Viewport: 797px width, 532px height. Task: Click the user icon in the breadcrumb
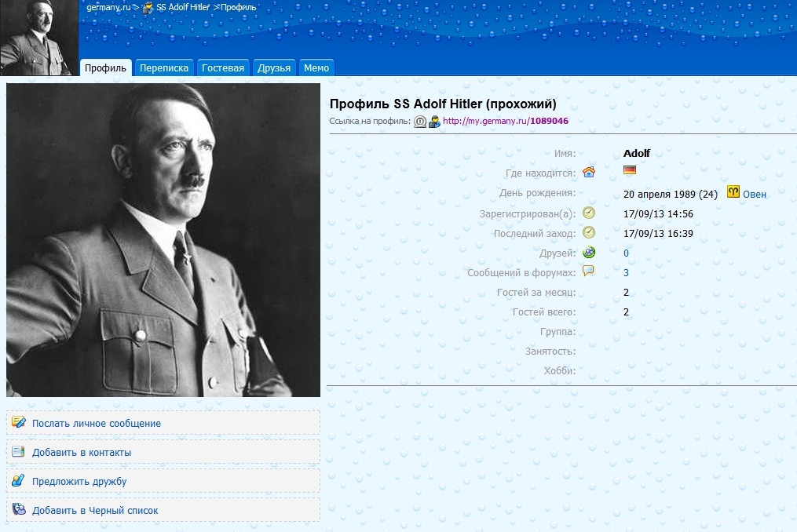pyautogui.click(x=147, y=7)
